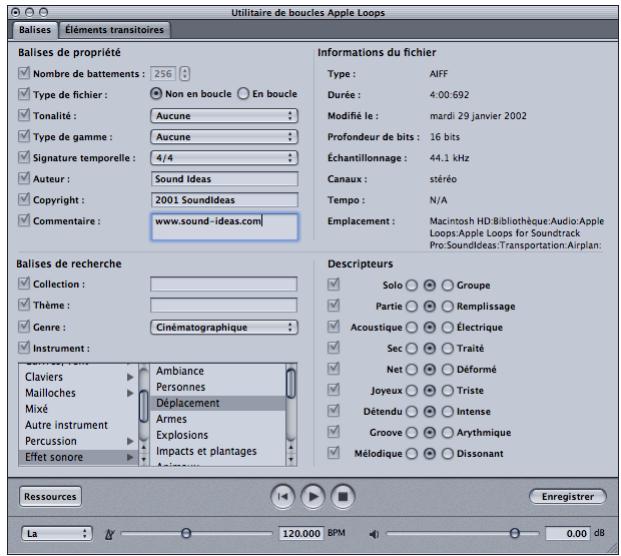Toggle the Commentaire checkbox
This screenshot has height=556, width=621.
click(24, 220)
